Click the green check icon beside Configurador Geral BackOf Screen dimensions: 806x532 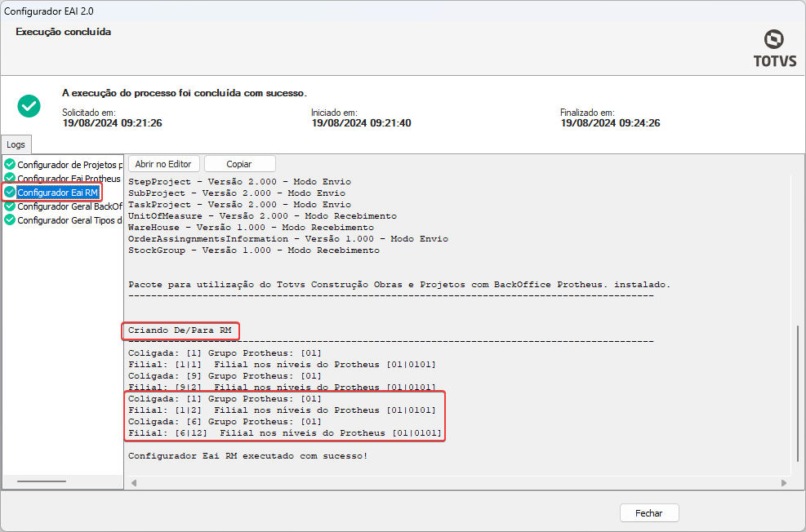[x=10, y=206]
